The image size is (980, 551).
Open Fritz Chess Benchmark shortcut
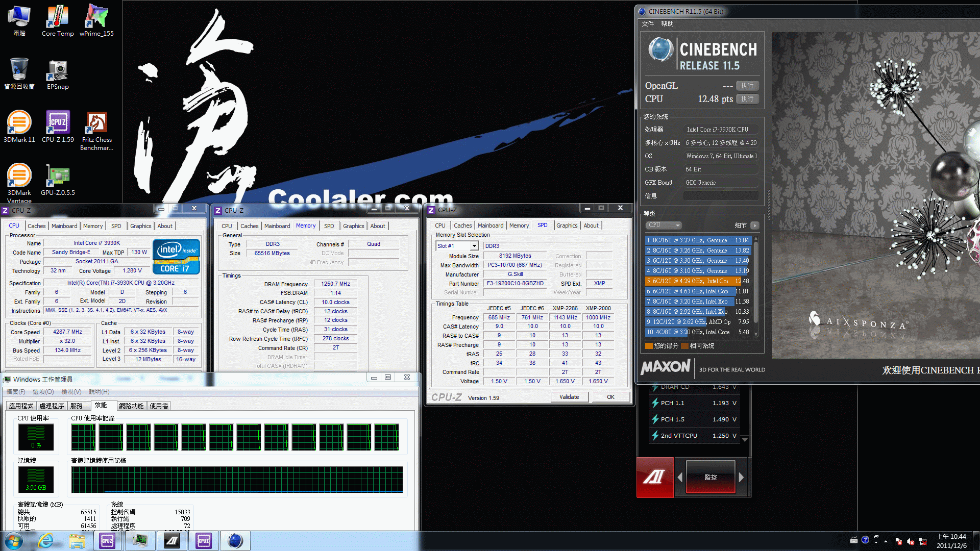pos(96,131)
